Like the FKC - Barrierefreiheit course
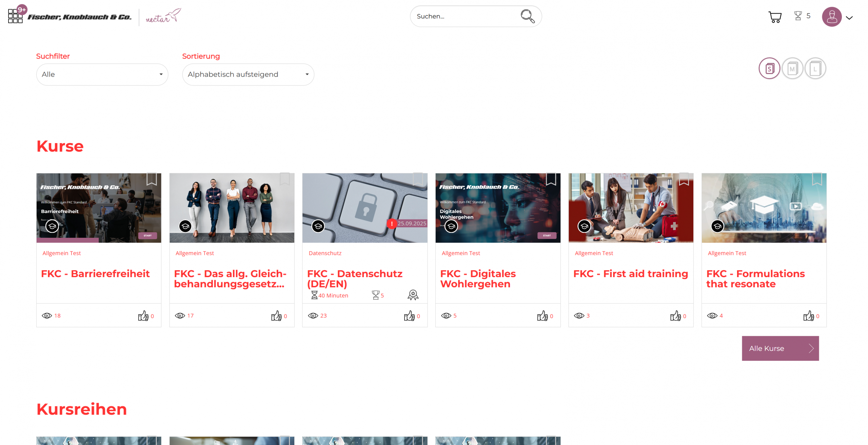Viewport: 868px width, 445px height. pos(143,316)
